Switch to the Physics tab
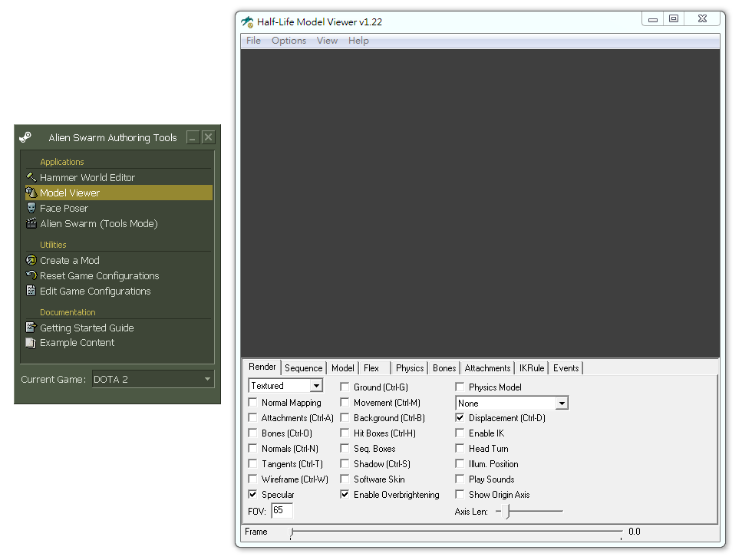This screenshot has width=742, height=560. pos(410,368)
